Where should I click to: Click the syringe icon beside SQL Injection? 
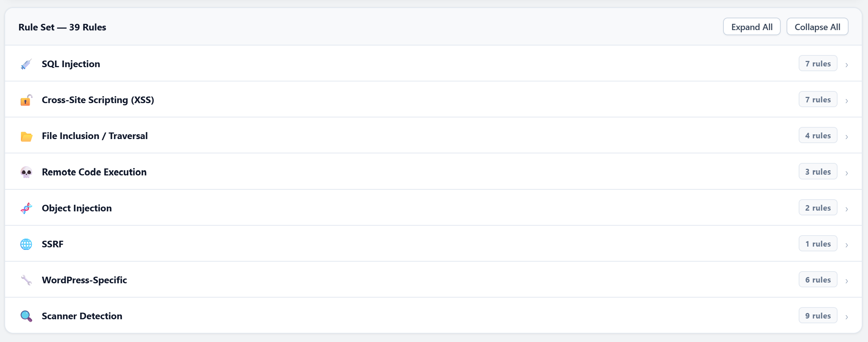tap(26, 63)
